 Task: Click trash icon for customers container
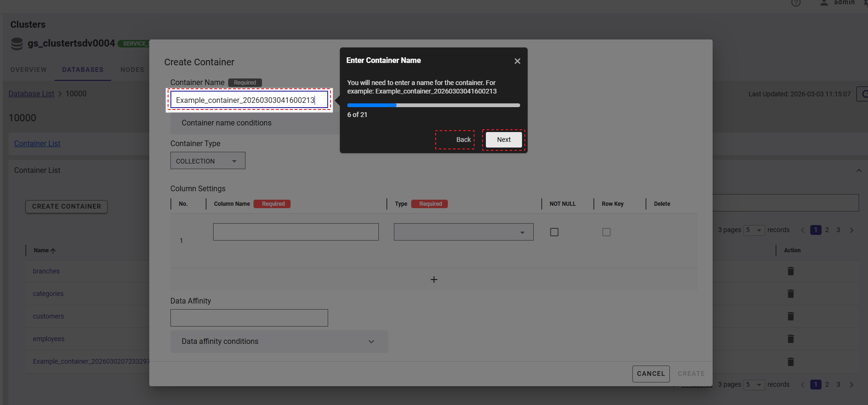(791, 316)
